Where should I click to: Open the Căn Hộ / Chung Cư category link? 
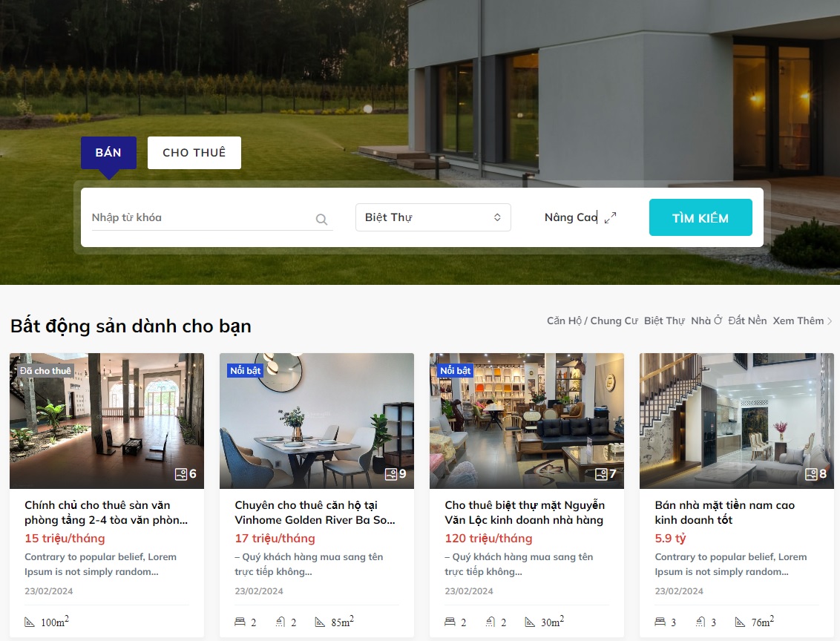tap(592, 320)
